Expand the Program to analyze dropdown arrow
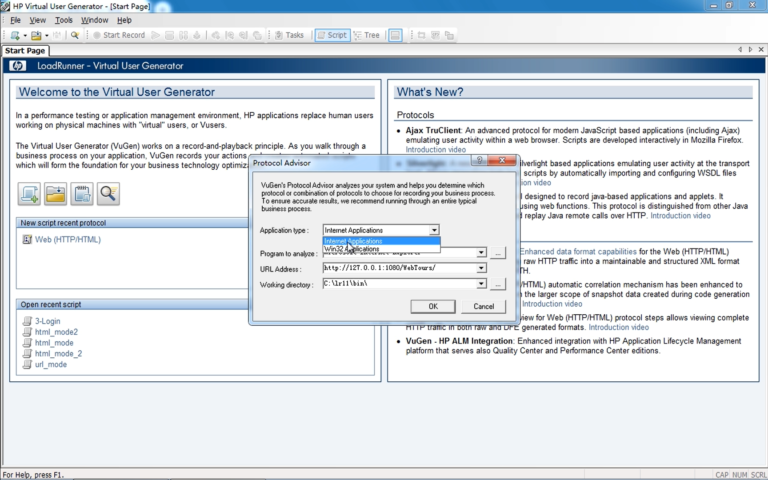Image resolution: width=768 pixels, height=480 pixels. pyautogui.click(x=481, y=252)
